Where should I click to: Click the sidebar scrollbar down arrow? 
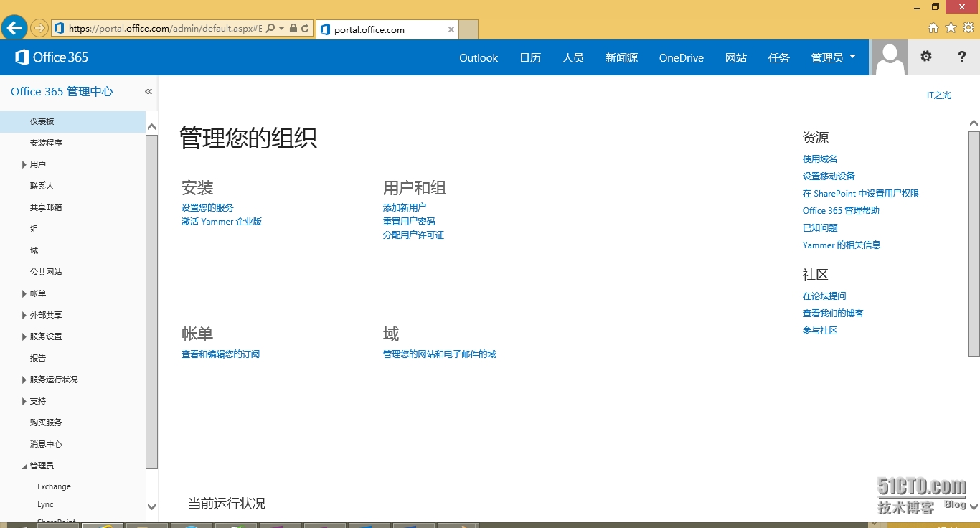pos(151,506)
